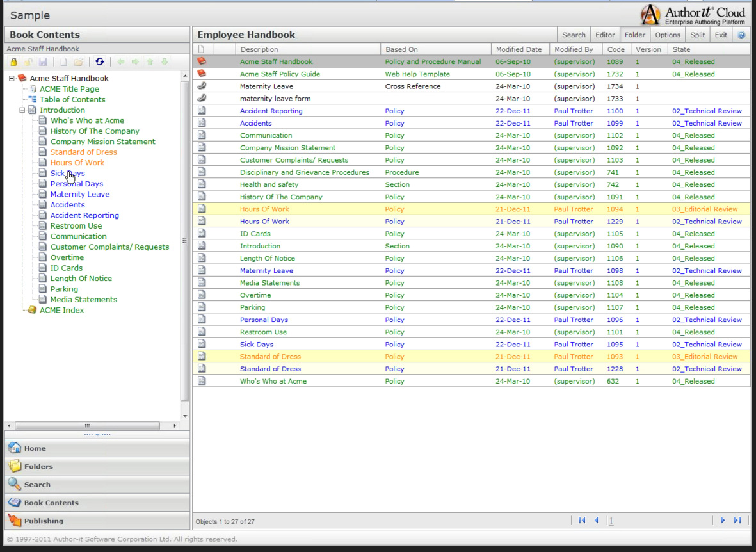756x552 pixels.
Task: Go to the first page of objects
Action: coord(581,520)
